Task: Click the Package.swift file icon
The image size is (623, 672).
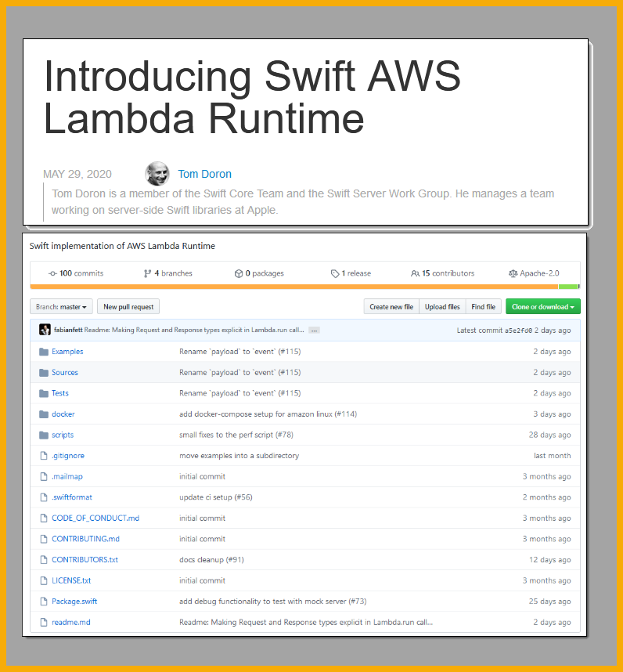Action: (44, 602)
